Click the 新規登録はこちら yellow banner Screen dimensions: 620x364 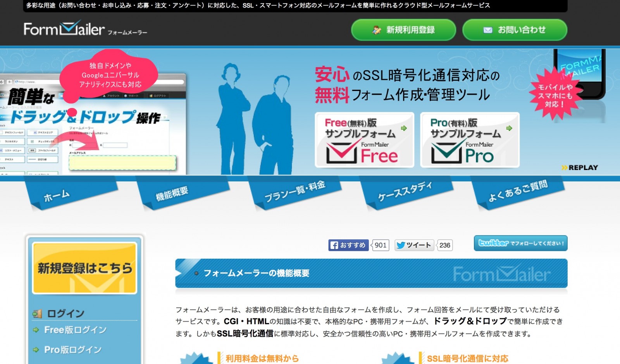point(85,268)
